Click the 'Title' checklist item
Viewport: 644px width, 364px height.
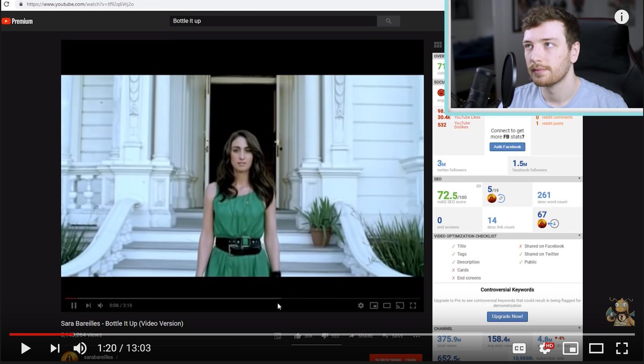click(462, 246)
